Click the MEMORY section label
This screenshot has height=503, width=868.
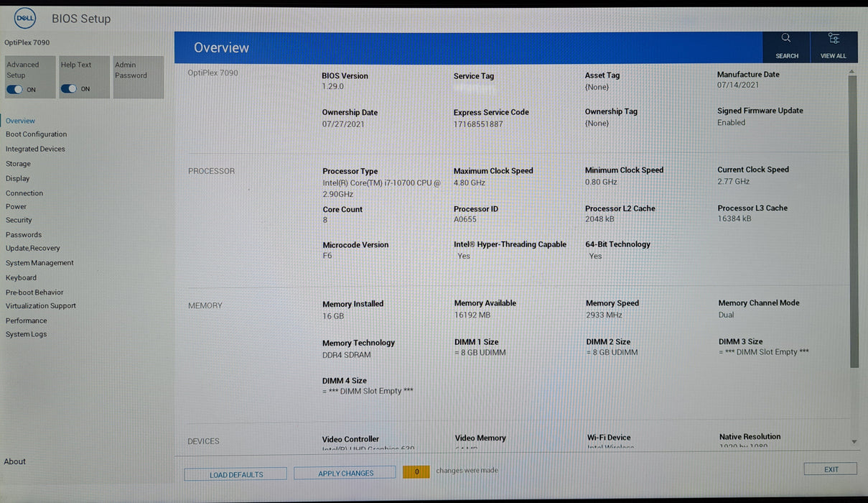click(x=205, y=305)
